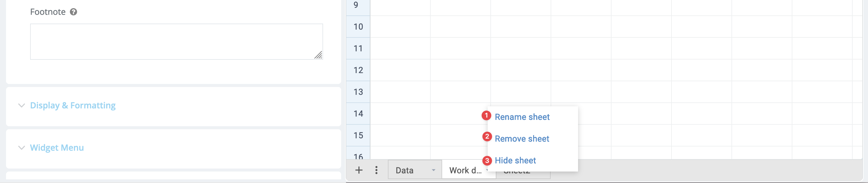Screen dimensions: 868x183
Task: Click the Footnote text area resize handle
Action: click(319, 55)
